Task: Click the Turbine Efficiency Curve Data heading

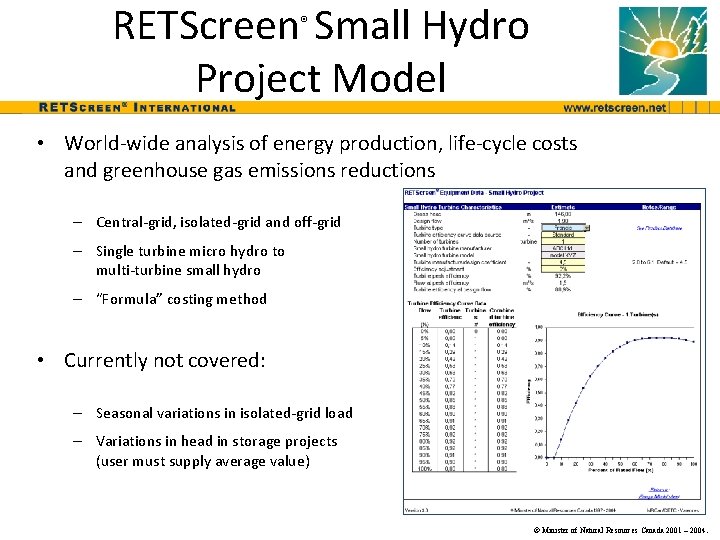Action: 447,304
